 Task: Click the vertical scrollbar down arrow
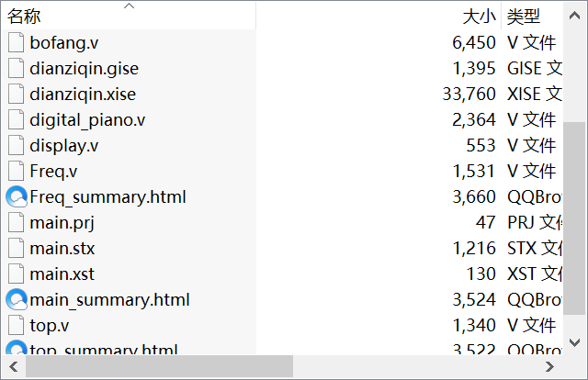point(574,340)
